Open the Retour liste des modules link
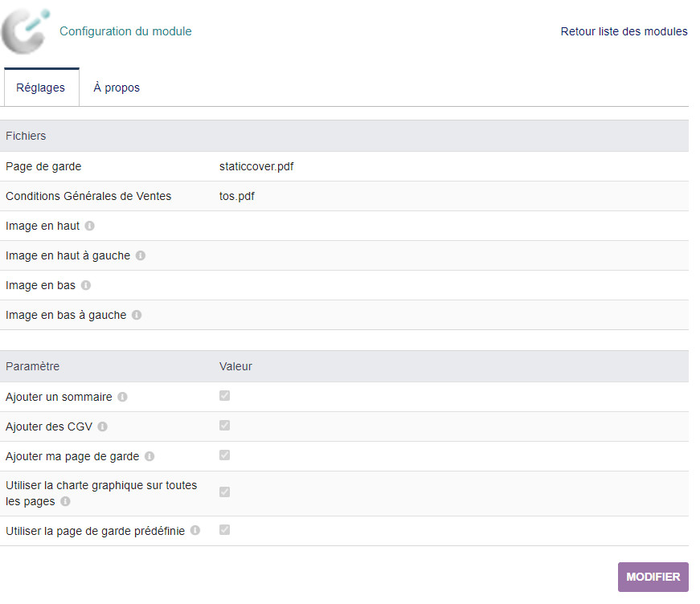This screenshot has height=604, width=700. (624, 31)
